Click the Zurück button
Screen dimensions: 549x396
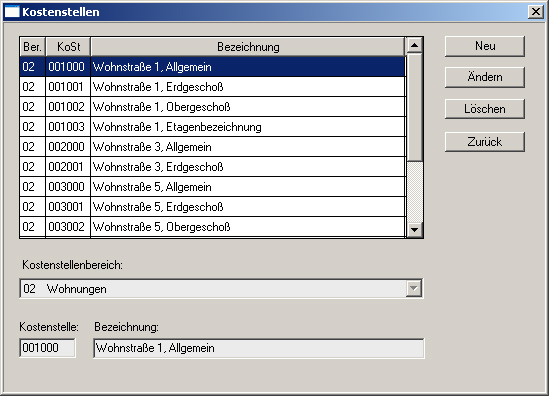tap(485, 142)
